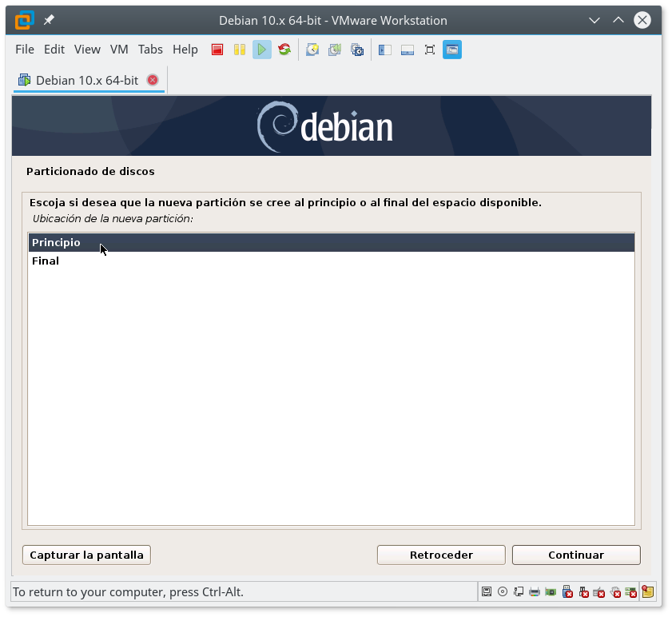Click the green server device icon with red X
This screenshot has height=617, width=672.
(x=631, y=592)
